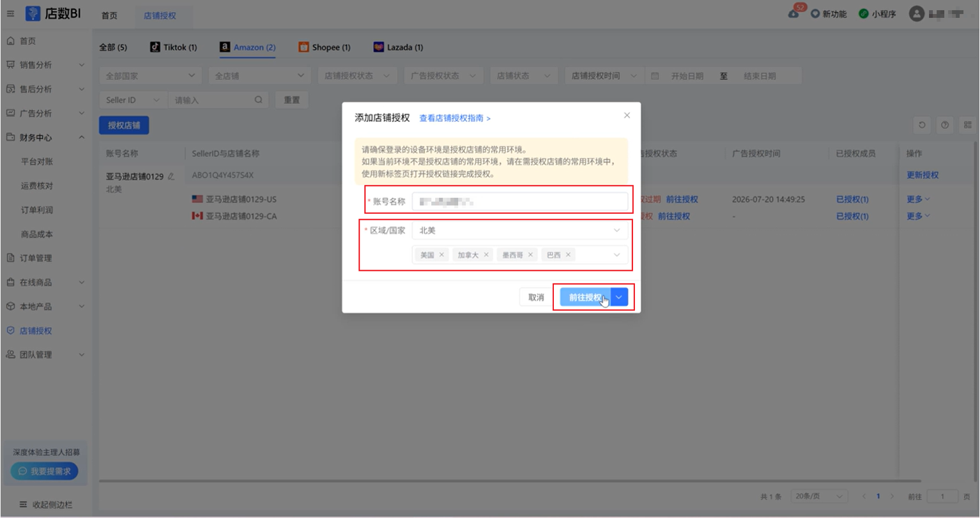The height and width of the screenshot is (518, 980).
Task: Go to 首页 in sidebar
Action: [x=27, y=41]
